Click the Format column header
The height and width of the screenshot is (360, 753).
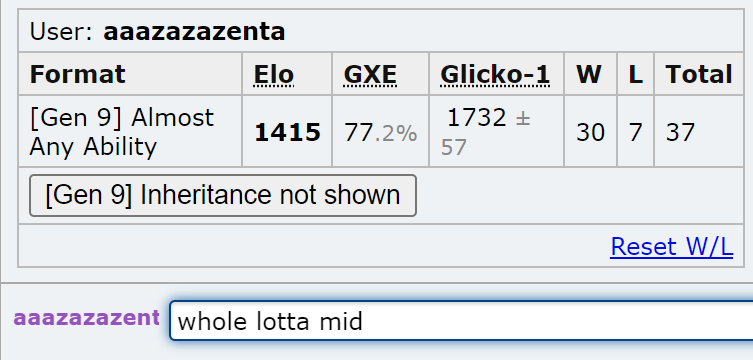(x=77, y=74)
